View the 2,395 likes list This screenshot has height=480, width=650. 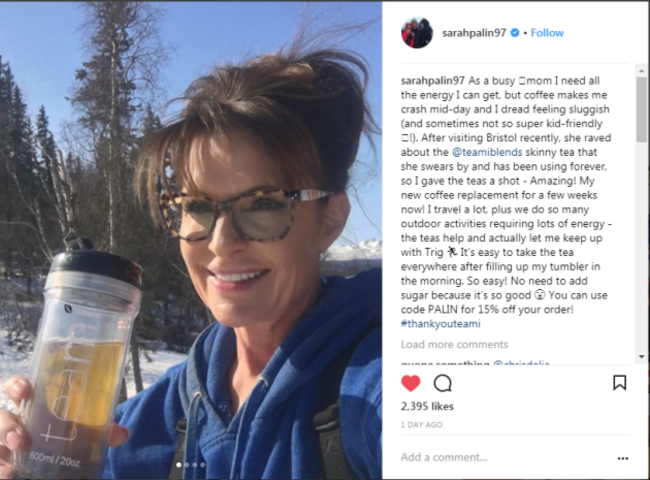(x=427, y=406)
